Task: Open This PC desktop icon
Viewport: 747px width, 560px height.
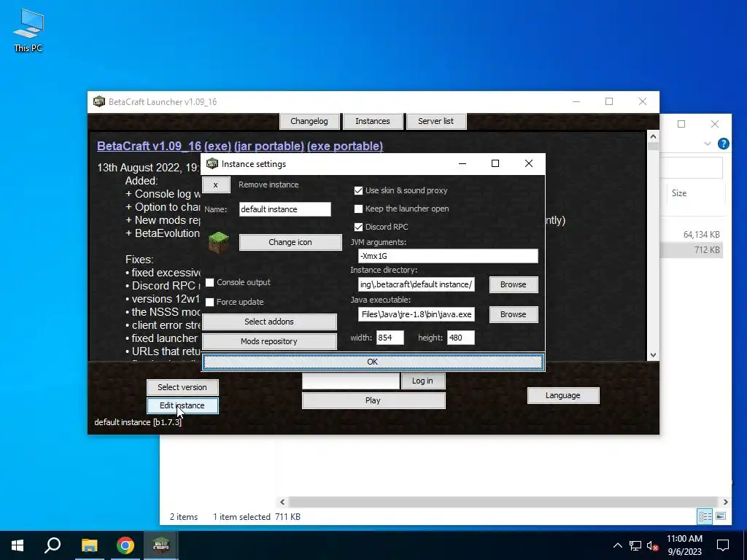Action: [x=28, y=31]
